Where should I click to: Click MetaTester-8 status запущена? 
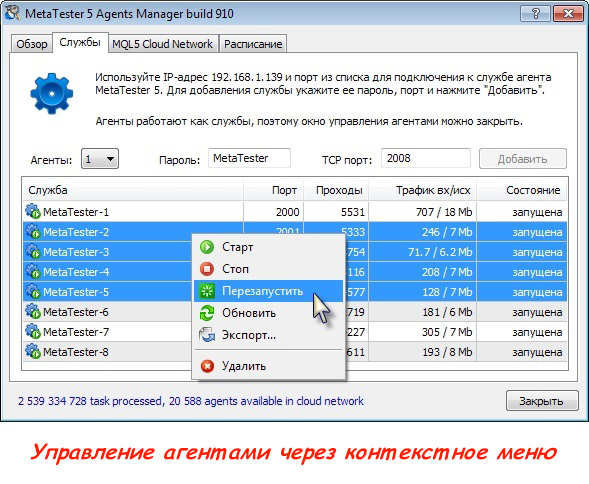pyautogui.click(x=537, y=352)
